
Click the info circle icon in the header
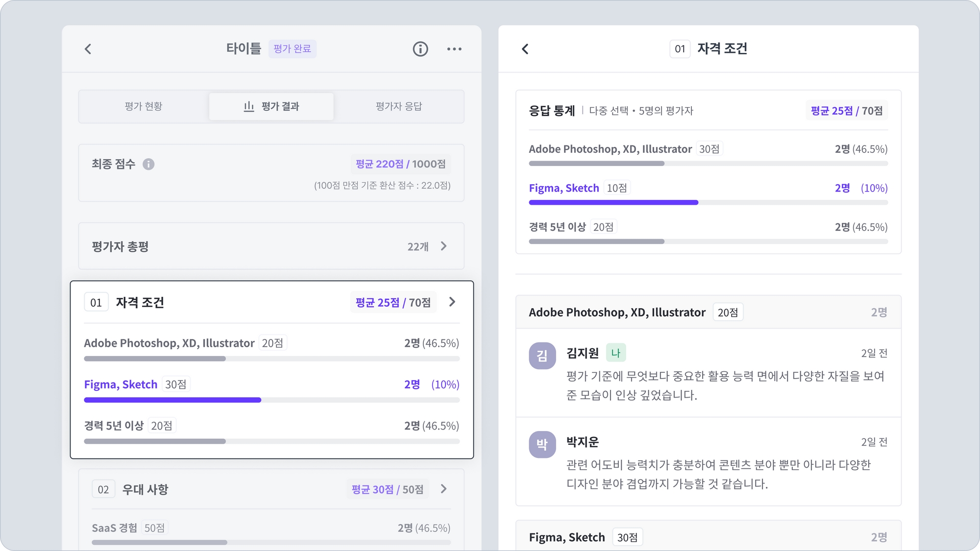coord(420,49)
